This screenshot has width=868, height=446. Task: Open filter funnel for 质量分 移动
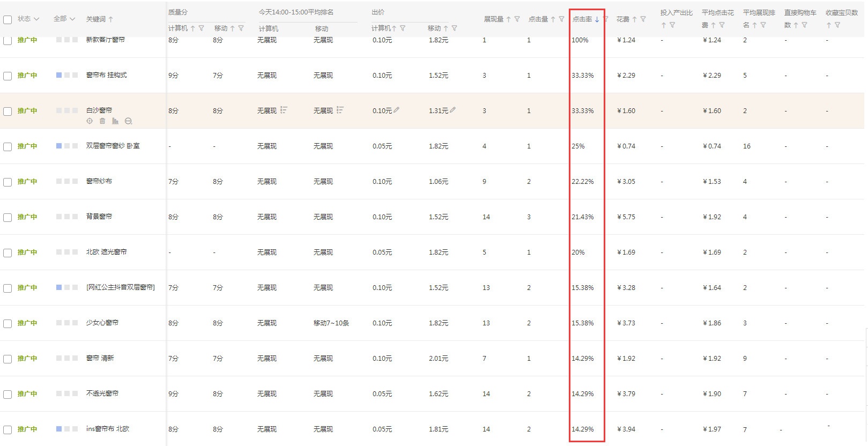[x=241, y=28]
